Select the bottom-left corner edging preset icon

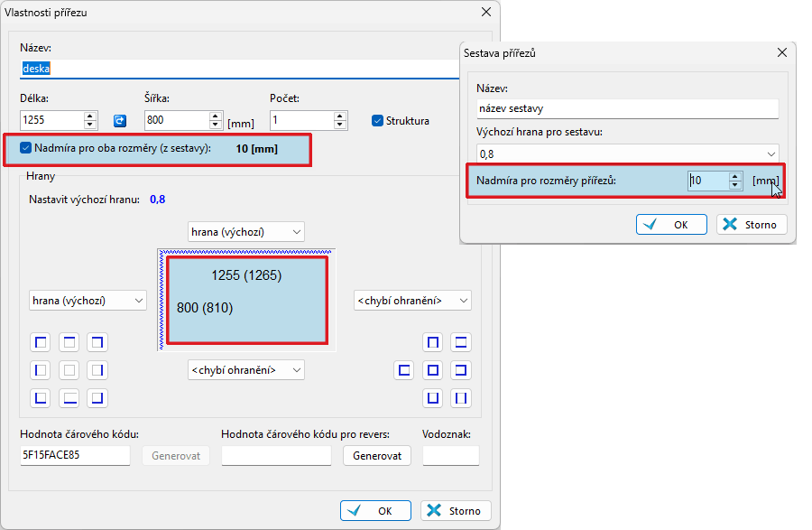point(42,397)
